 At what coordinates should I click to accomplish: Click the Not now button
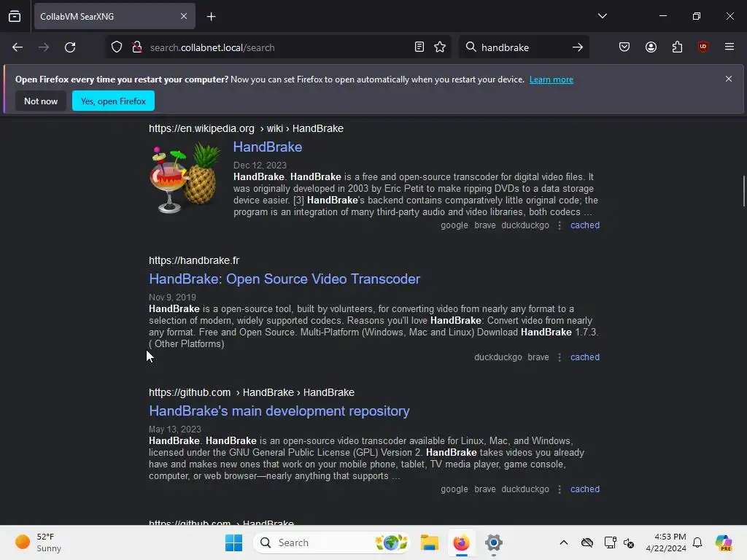(x=41, y=101)
